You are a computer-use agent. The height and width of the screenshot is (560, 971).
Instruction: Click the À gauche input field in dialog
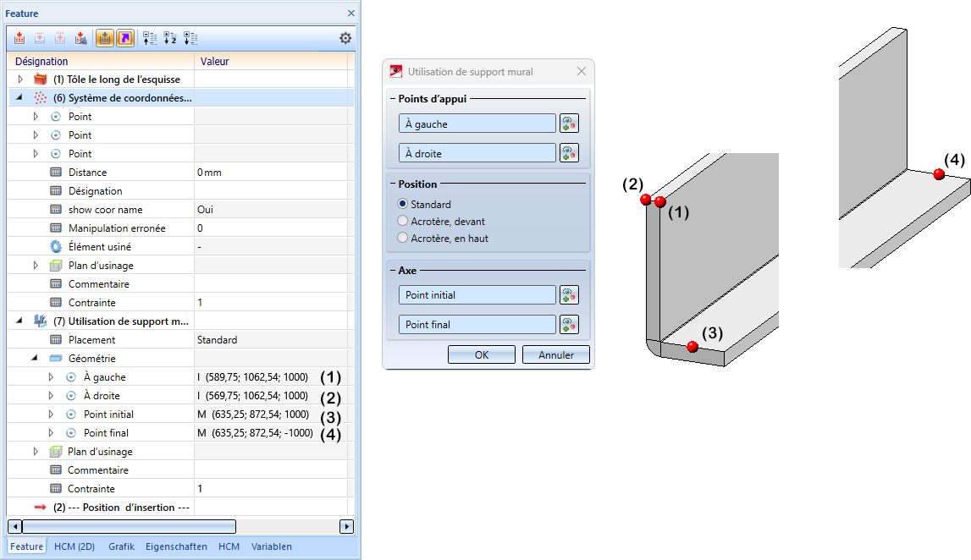(477, 124)
